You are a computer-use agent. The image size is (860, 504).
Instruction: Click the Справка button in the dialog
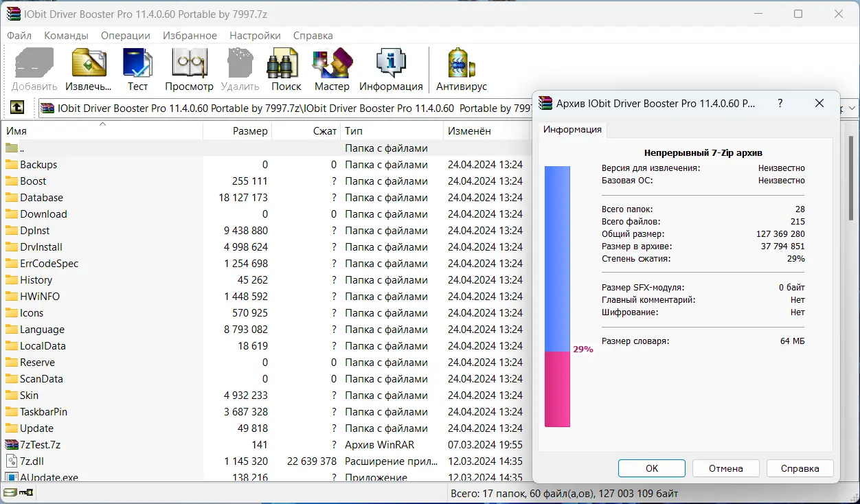click(800, 468)
